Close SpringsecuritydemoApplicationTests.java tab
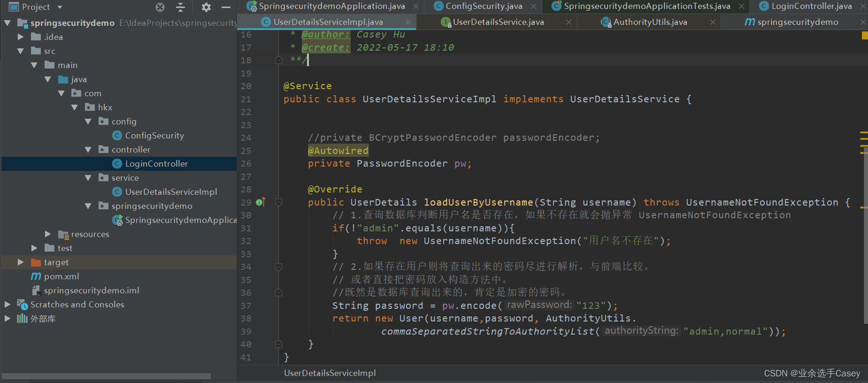This screenshot has height=383, width=868. (741, 7)
